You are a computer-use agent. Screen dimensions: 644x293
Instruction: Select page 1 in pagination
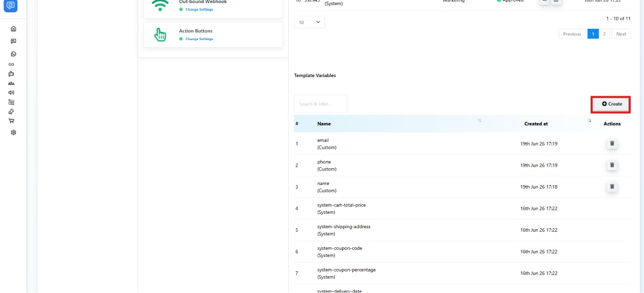[593, 34]
